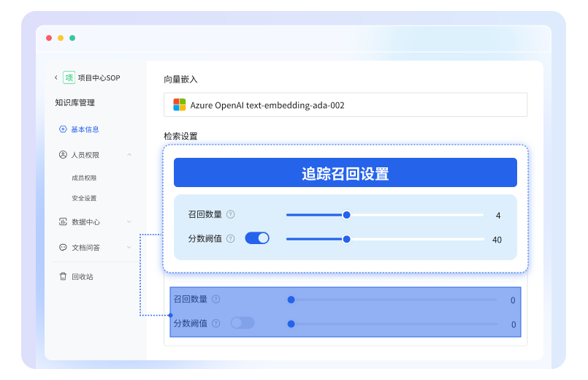The height and width of the screenshot is (380, 588).
Task: Click the value 4 beside 召回数量
Action: point(498,216)
